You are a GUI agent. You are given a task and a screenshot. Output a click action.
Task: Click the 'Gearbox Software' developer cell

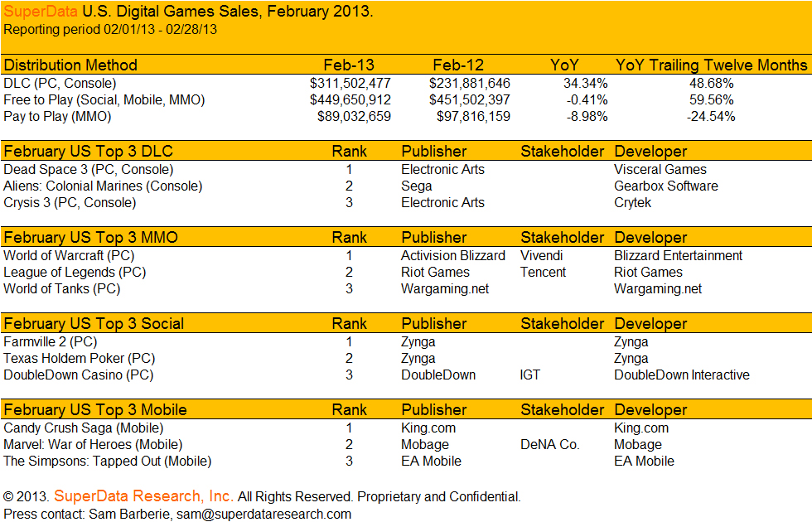[666, 186]
